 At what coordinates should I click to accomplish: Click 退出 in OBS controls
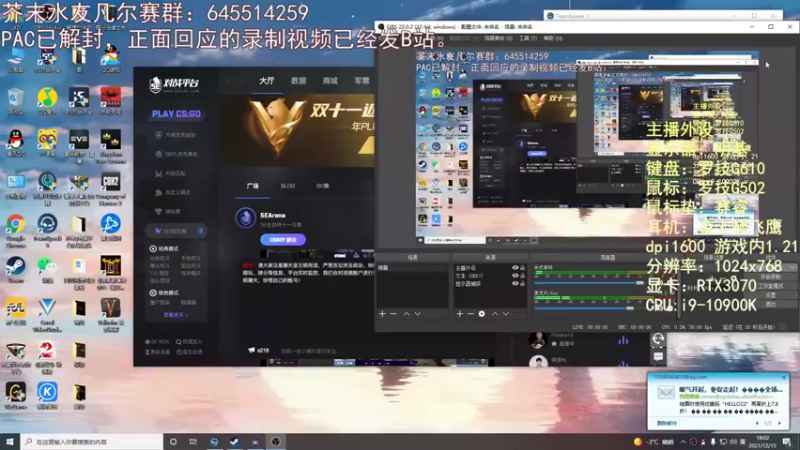[x=771, y=304]
